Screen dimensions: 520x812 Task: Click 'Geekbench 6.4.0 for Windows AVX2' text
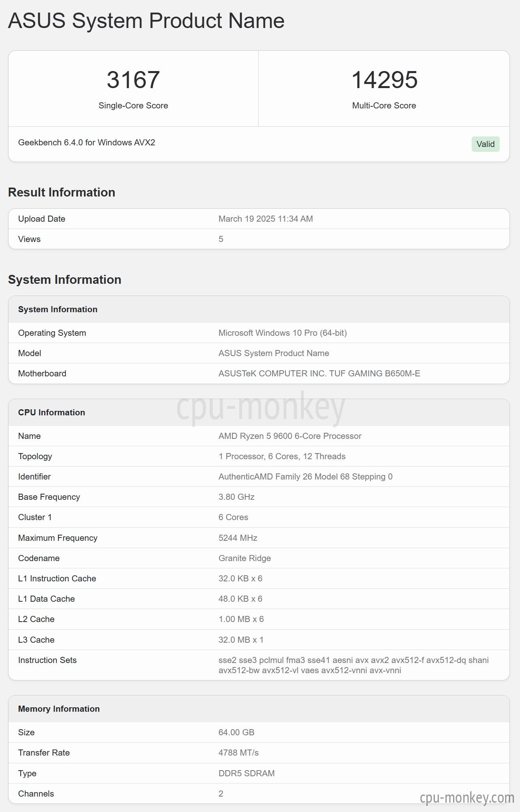click(x=86, y=143)
